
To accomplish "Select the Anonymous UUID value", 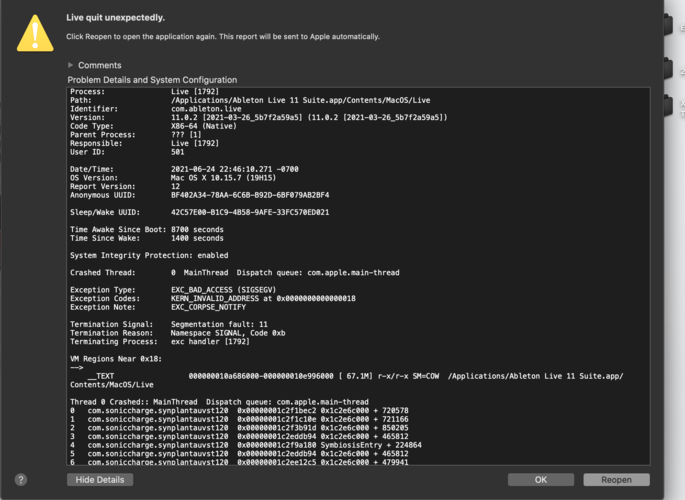I will tap(250, 195).
